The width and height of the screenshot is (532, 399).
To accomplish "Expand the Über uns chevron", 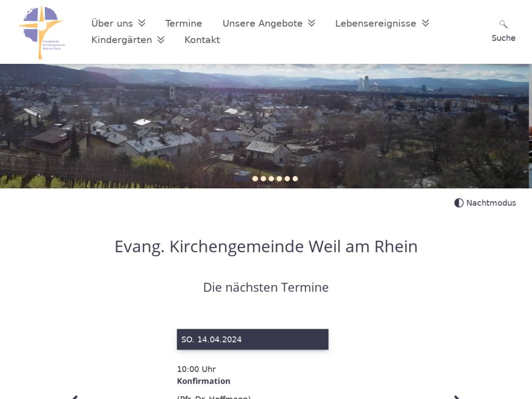I will [142, 23].
